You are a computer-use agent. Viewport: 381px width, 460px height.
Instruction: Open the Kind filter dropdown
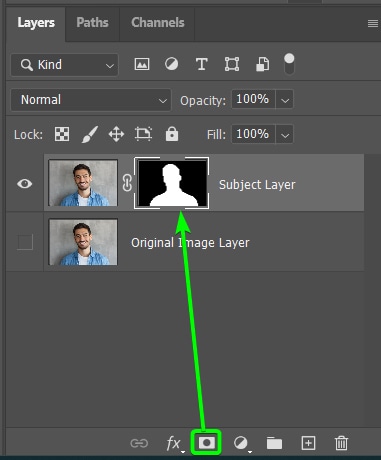tap(65, 65)
